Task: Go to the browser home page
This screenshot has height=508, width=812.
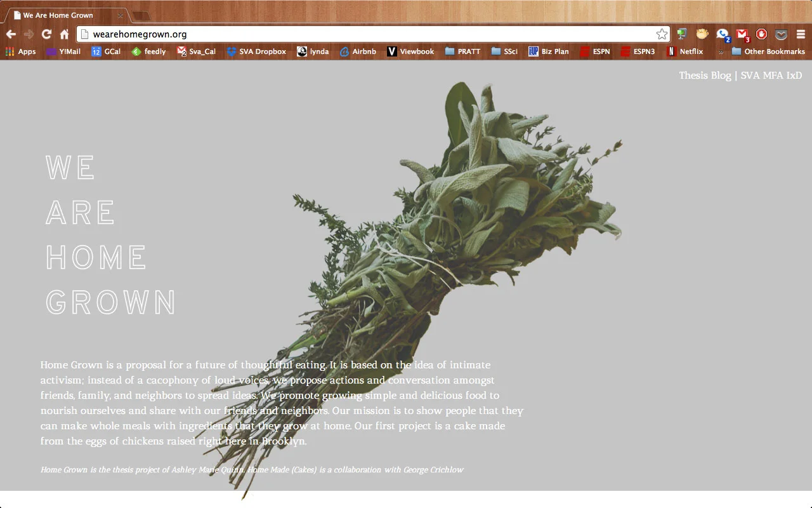Action: coord(64,34)
